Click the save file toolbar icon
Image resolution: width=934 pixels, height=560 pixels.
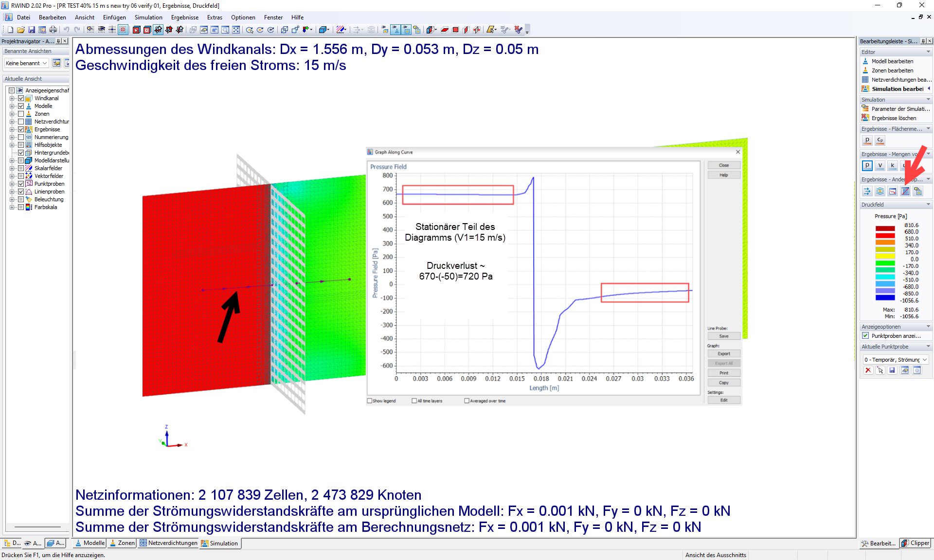tap(32, 30)
